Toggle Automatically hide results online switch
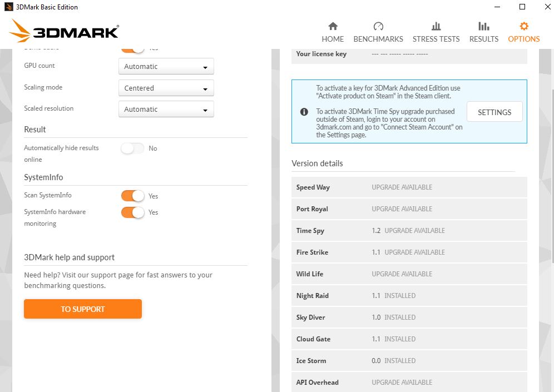The image size is (554, 392). pyautogui.click(x=132, y=148)
